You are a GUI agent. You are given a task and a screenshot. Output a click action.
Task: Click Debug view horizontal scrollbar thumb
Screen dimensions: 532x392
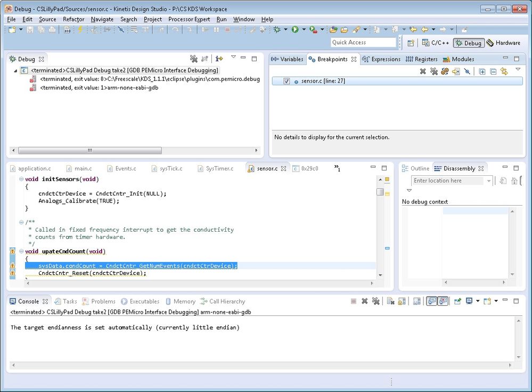90,150
